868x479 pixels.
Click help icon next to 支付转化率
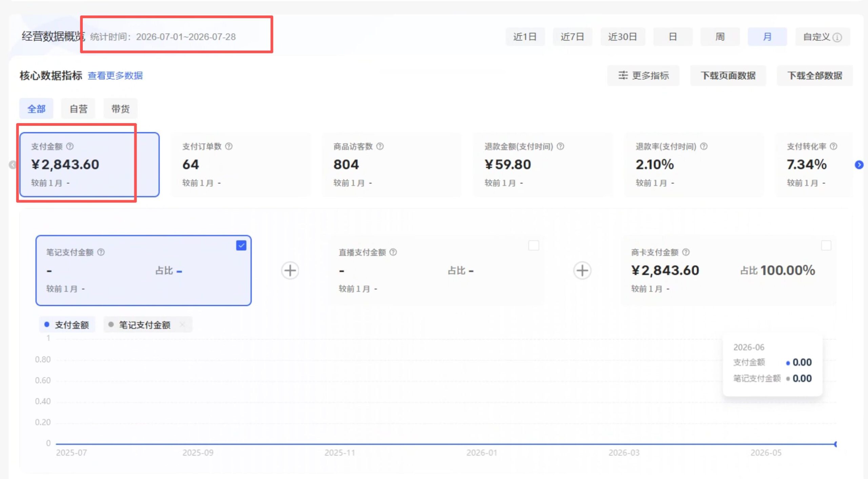[x=833, y=146]
